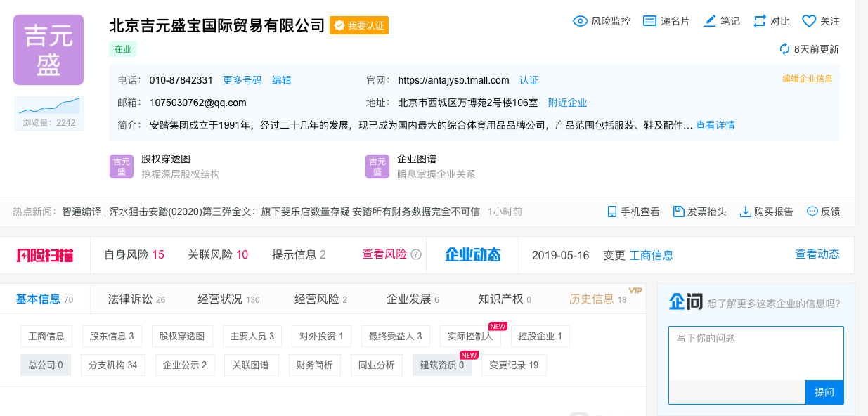Click 认证 link beside official website
The image size is (868, 416).
pos(529,80)
